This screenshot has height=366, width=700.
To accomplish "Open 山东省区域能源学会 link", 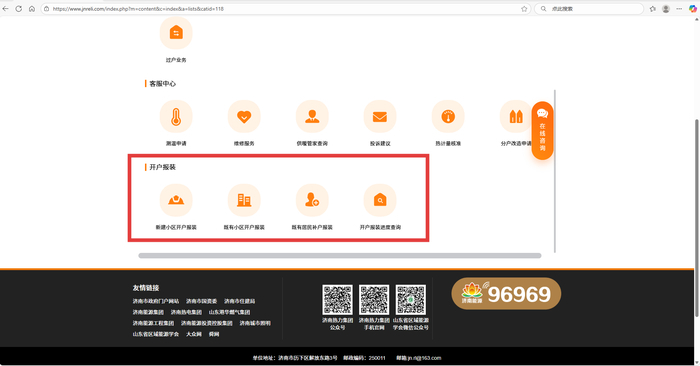I will pyautogui.click(x=156, y=334).
